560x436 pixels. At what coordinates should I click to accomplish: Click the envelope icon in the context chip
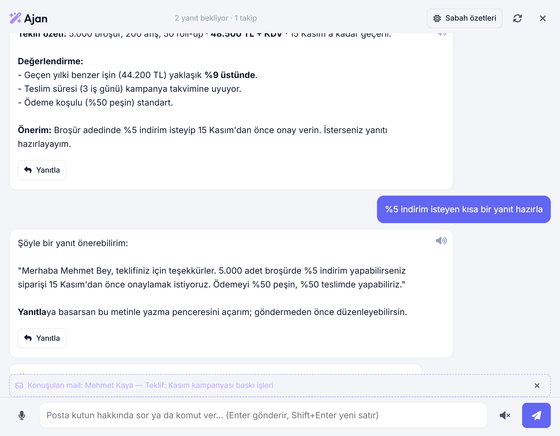tap(19, 385)
